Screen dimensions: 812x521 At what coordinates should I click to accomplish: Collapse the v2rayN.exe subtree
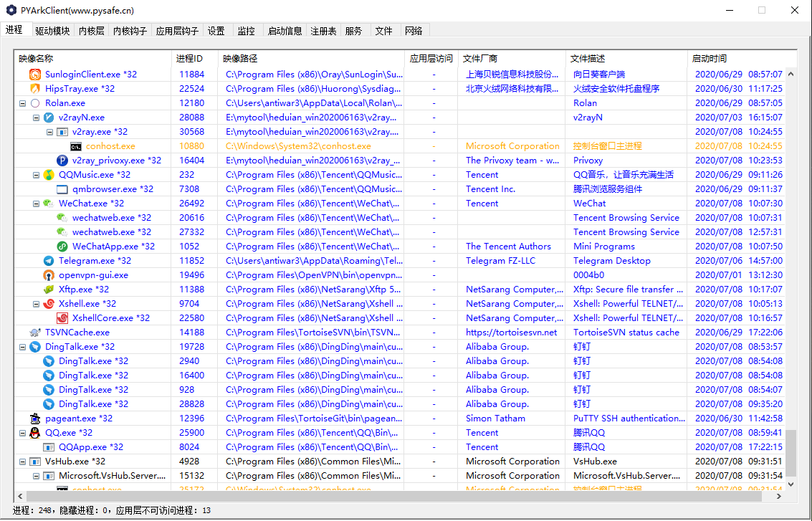point(37,118)
